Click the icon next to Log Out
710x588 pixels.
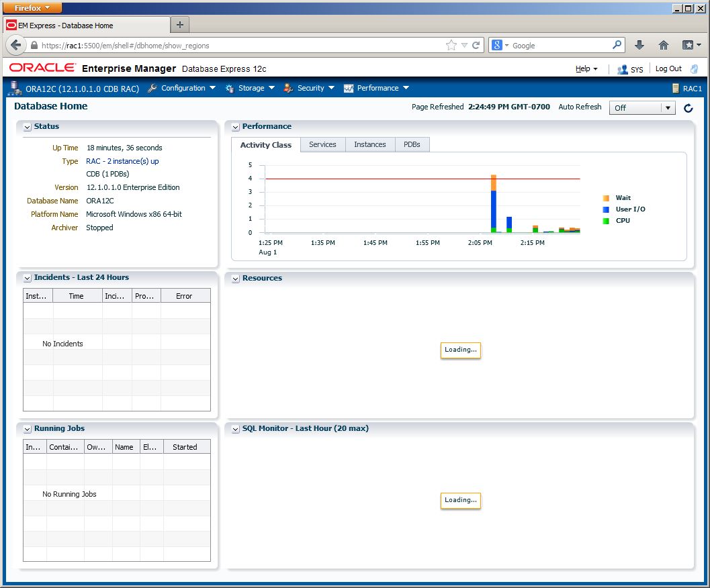pyautogui.click(x=694, y=69)
